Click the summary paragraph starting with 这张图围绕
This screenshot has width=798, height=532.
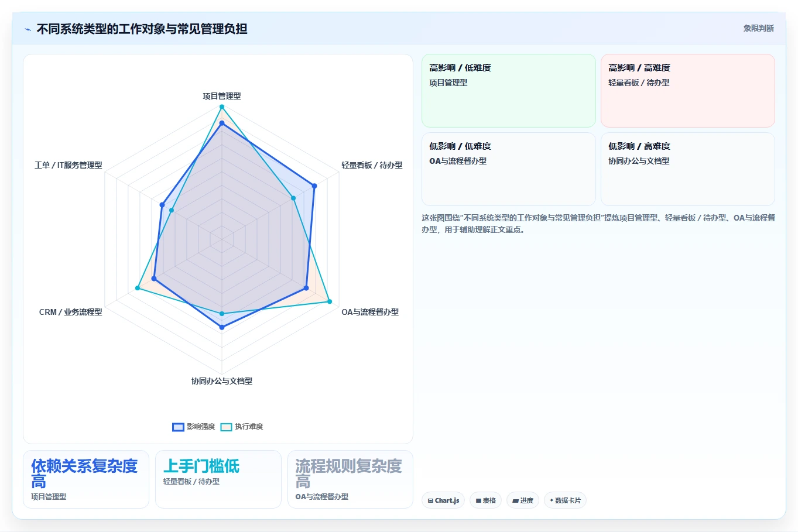coord(598,224)
